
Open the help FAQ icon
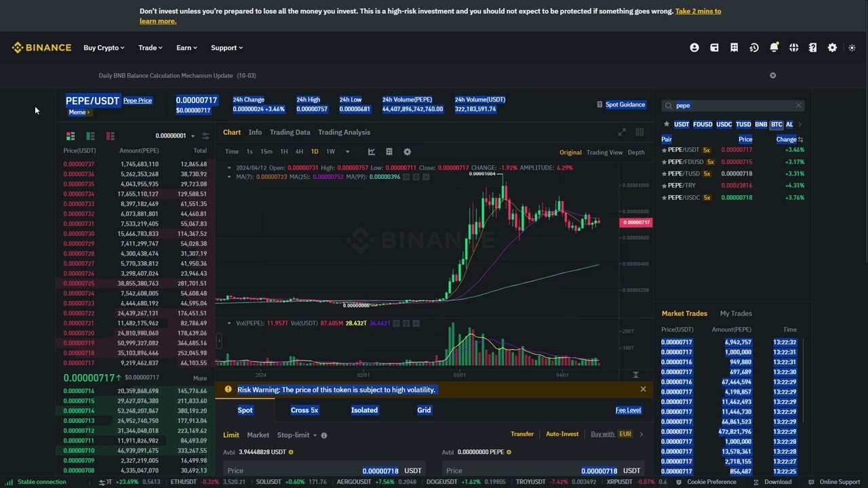click(x=812, y=47)
